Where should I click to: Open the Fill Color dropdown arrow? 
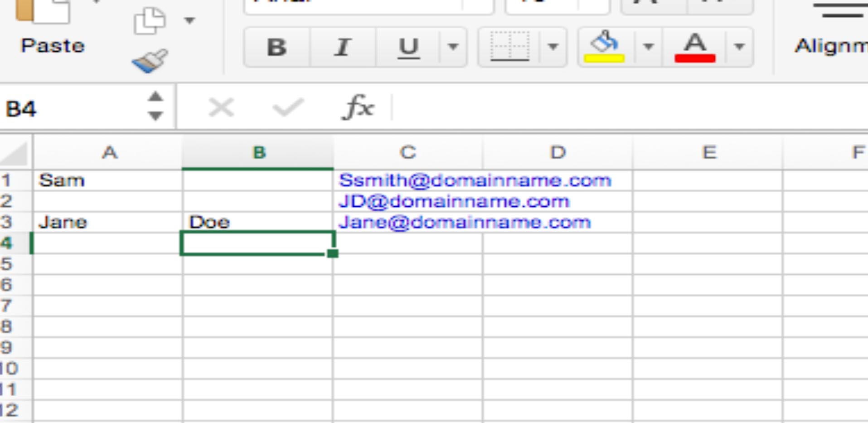[648, 47]
